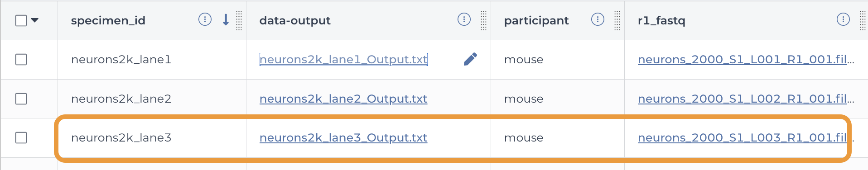868x170 pixels.
Task: Click the specimen_id sort arrow icon
Action: (x=226, y=19)
